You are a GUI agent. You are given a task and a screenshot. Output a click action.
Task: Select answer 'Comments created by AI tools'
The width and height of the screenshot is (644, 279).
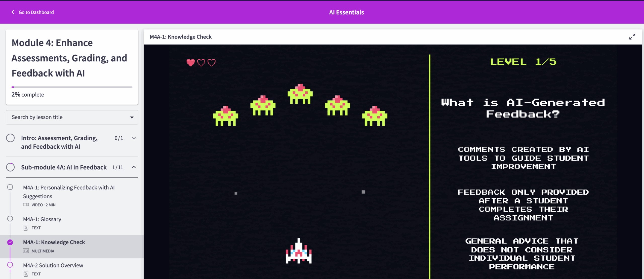(x=523, y=158)
